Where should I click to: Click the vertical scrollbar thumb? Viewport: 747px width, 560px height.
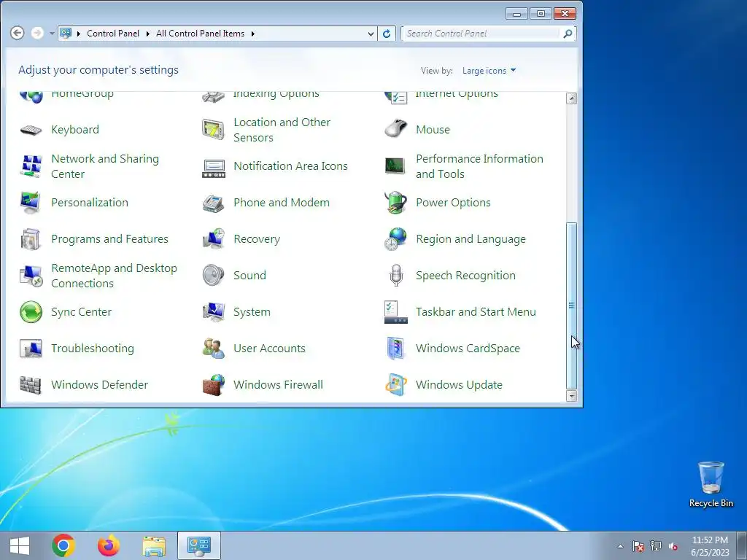coord(572,306)
